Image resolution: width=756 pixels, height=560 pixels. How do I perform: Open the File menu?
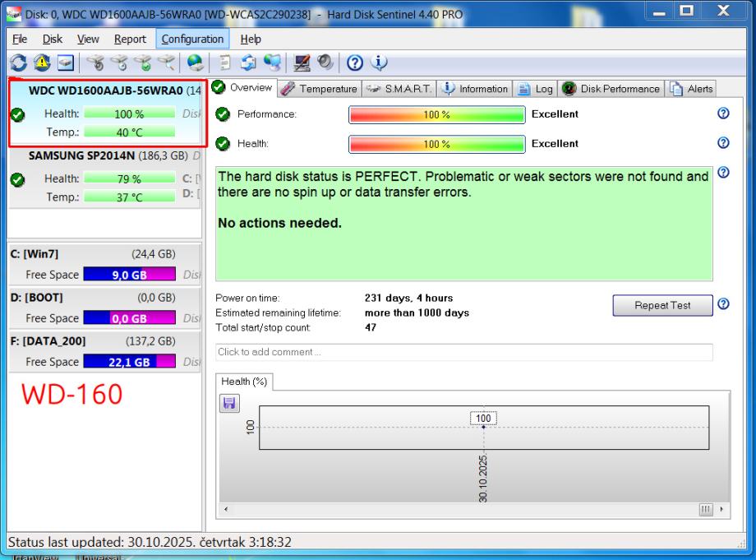[20, 39]
